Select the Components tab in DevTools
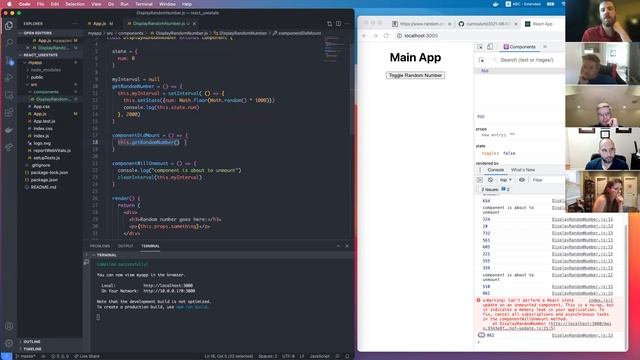Screen dimensions: 640x360 (x=520, y=47)
